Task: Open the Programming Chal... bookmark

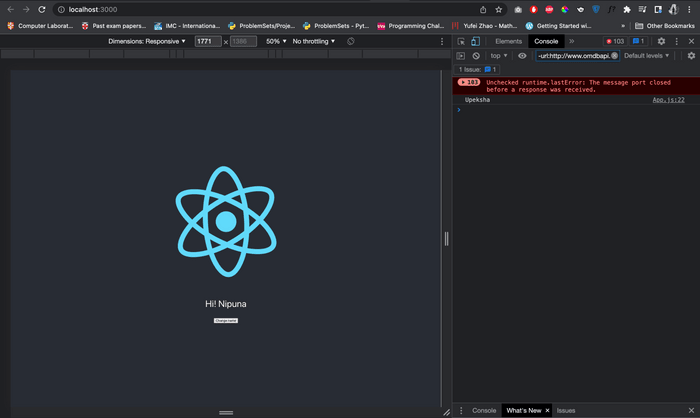Action: (411, 26)
